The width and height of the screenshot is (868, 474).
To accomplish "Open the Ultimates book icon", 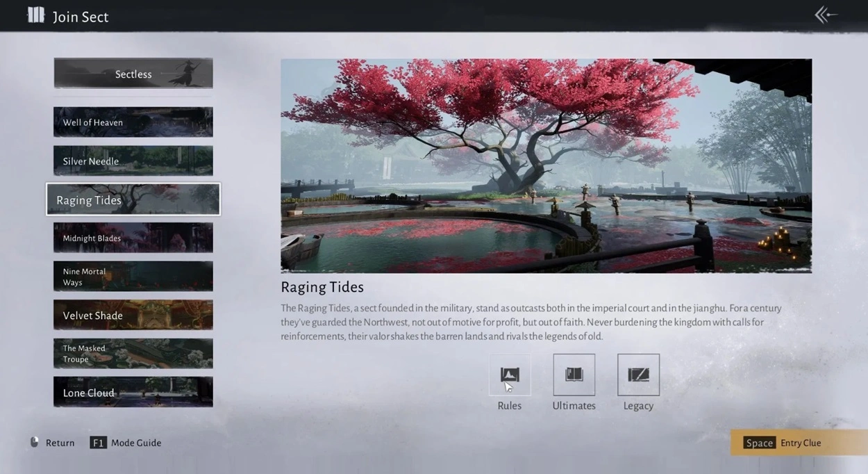I will (x=574, y=375).
